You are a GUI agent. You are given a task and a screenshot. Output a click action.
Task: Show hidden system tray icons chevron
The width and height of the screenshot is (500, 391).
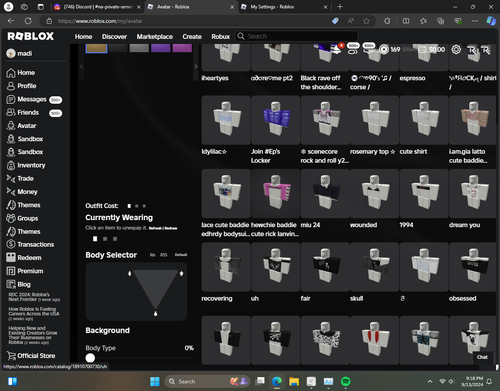[430, 381]
